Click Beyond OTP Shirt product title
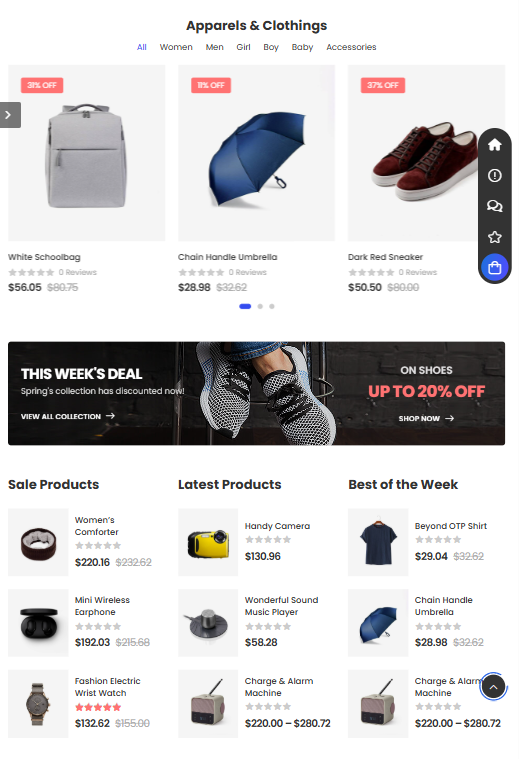The image size is (519, 759). 451,526
